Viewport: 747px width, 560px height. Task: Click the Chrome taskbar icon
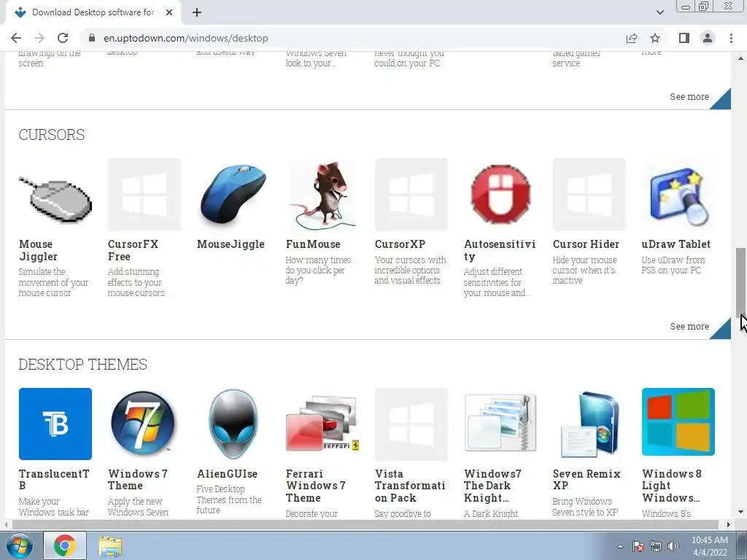(x=65, y=545)
